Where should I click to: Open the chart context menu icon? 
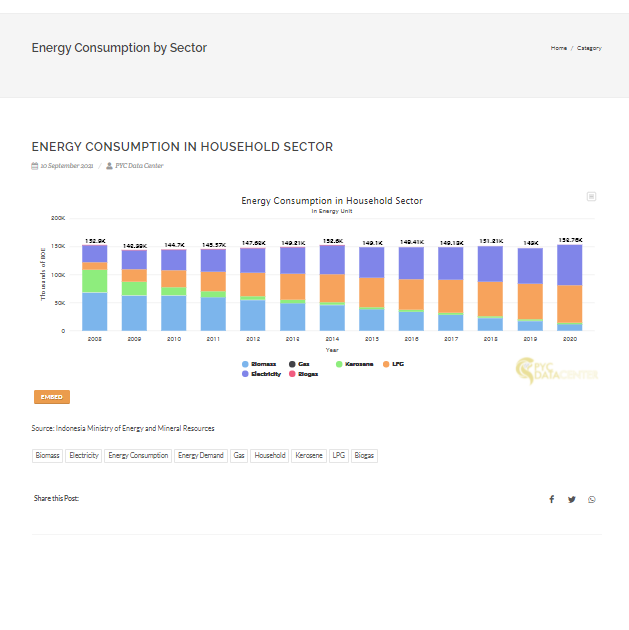click(x=591, y=196)
